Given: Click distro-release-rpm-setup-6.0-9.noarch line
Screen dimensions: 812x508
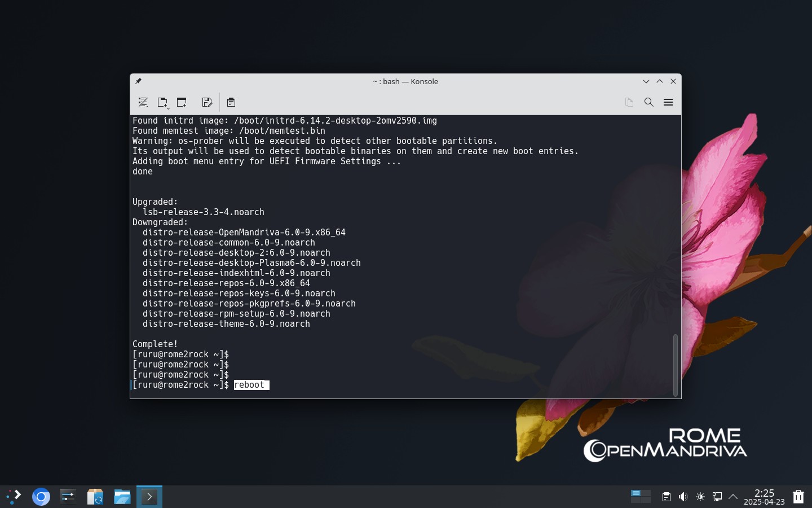Looking at the screenshot, I should (x=236, y=314).
